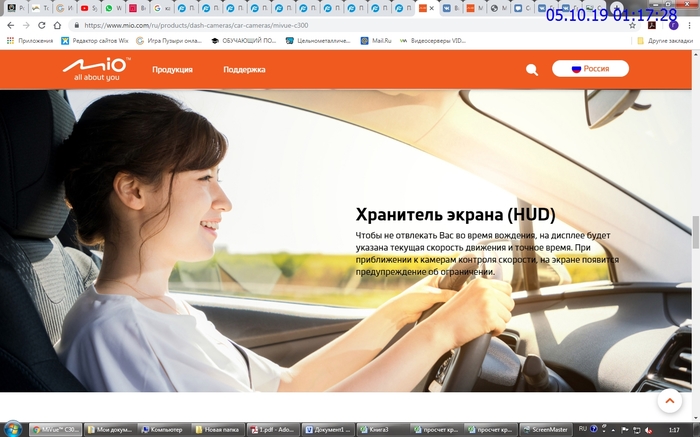Click the scroll-to-top arrow button

669,400
